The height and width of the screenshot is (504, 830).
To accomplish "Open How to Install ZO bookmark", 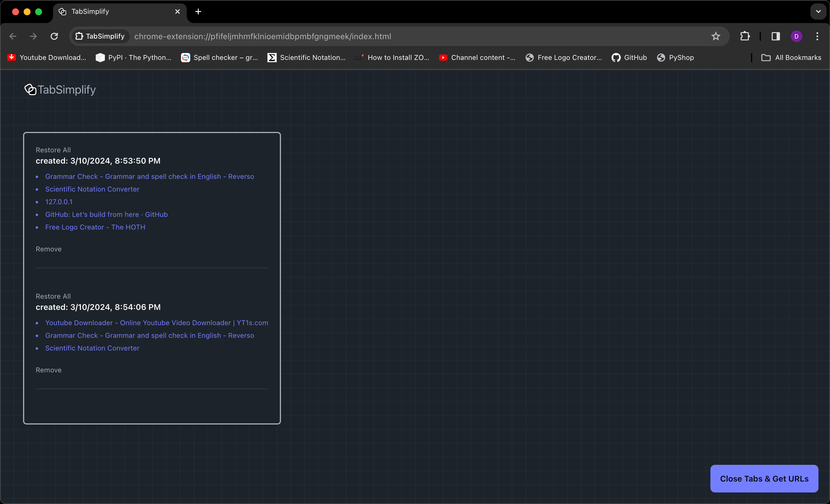I will pyautogui.click(x=392, y=58).
